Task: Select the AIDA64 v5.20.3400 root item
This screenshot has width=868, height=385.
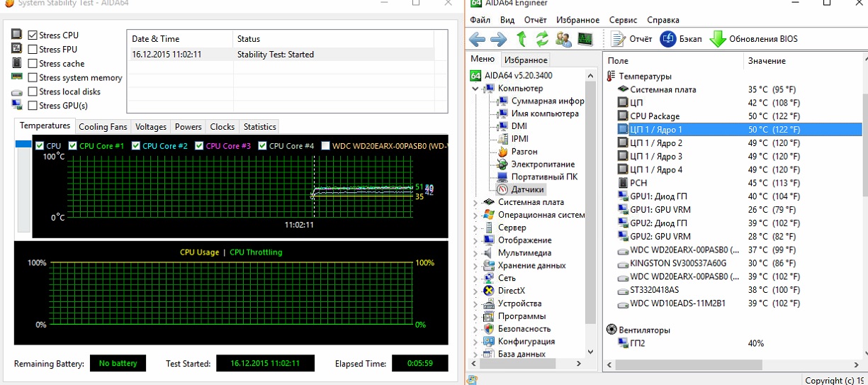Action: tap(511, 75)
